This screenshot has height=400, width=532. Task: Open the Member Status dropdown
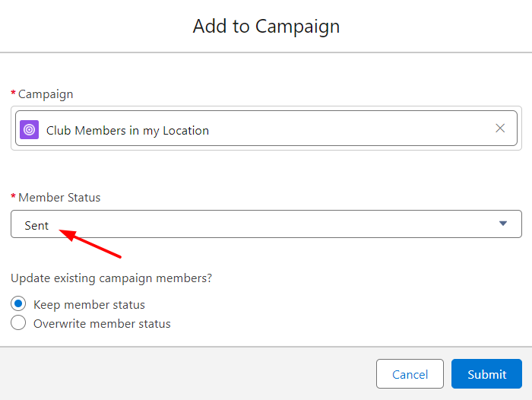coord(266,224)
